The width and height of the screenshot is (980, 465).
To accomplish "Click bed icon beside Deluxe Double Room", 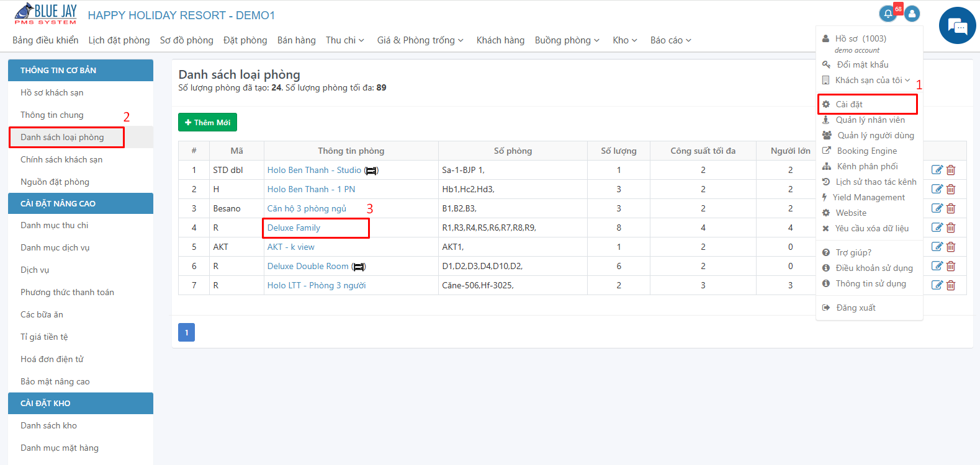I will [359, 267].
